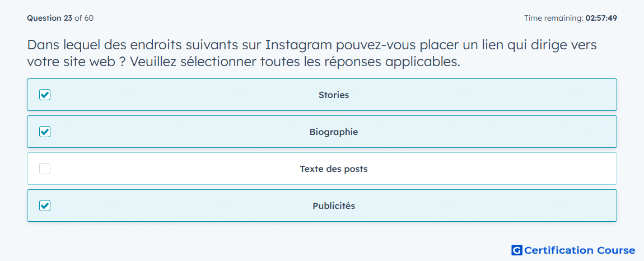The height and width of the screenshot is (261, 644).
Task: Click the 02:57:49 countdown value
Action: pyautogui.click(x=601, y=18)
